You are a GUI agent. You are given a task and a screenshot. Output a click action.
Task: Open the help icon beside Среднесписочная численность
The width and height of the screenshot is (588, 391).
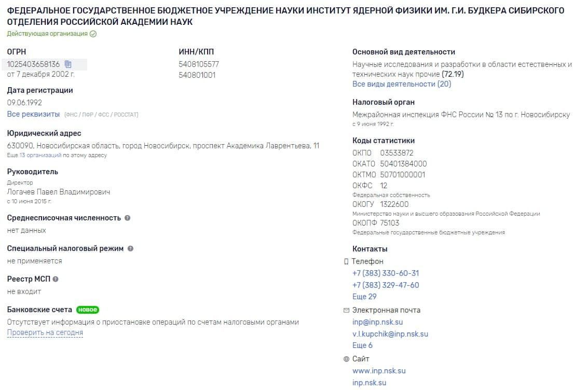128,218
